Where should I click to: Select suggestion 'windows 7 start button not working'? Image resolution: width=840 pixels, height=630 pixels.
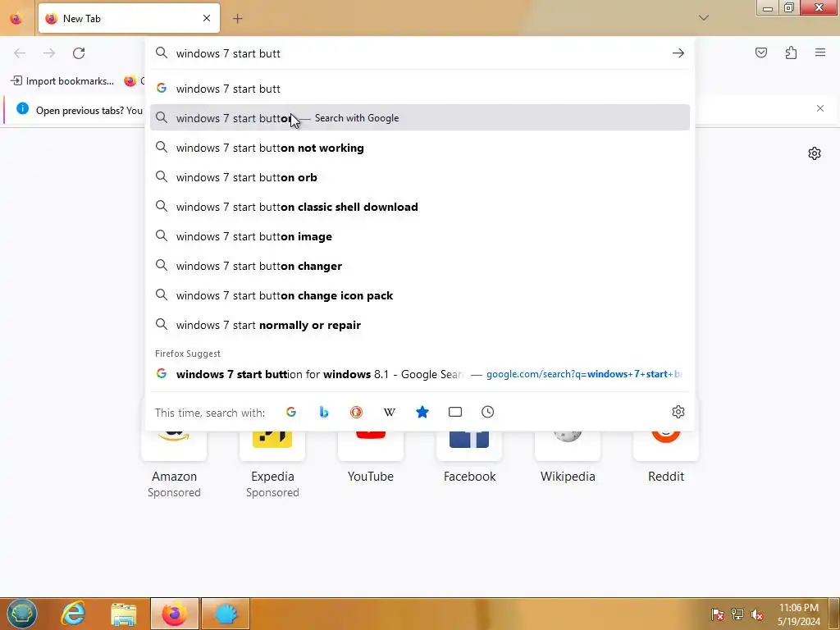click(420, 148)
